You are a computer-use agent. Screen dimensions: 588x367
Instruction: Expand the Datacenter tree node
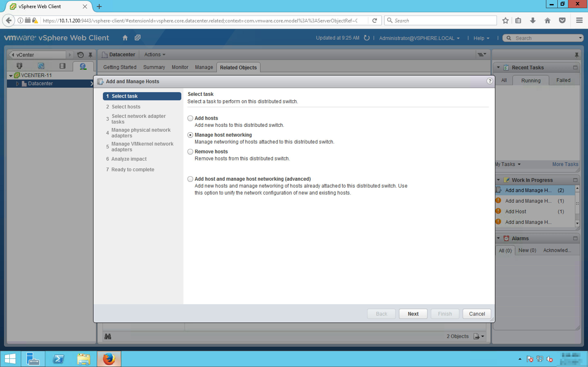click(x=18, y=84)
